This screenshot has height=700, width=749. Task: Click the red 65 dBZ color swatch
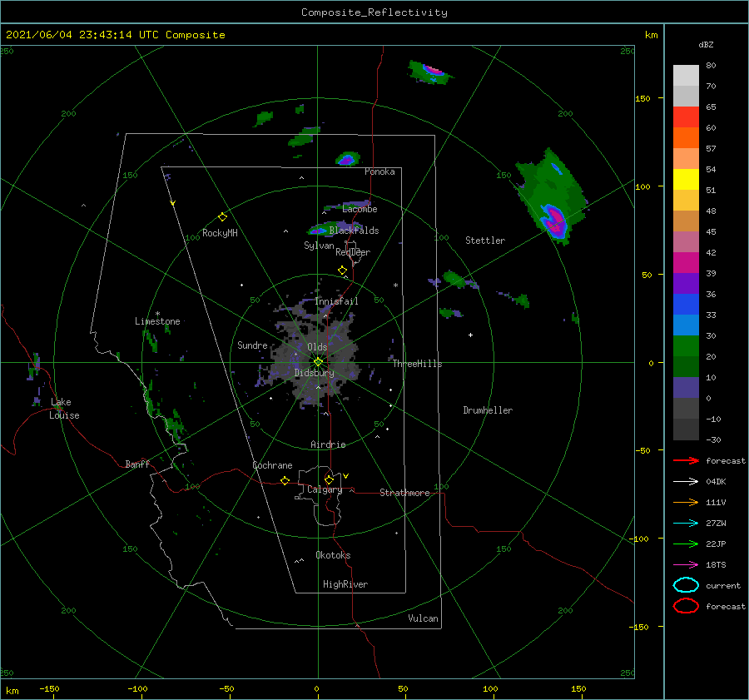click(x=686, y=117)
